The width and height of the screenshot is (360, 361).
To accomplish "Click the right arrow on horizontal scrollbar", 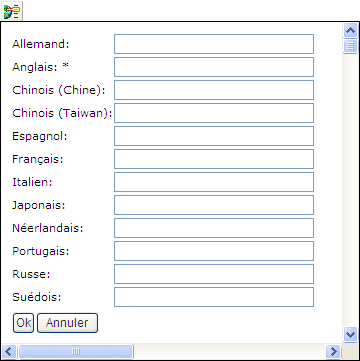I will (333, 351).
